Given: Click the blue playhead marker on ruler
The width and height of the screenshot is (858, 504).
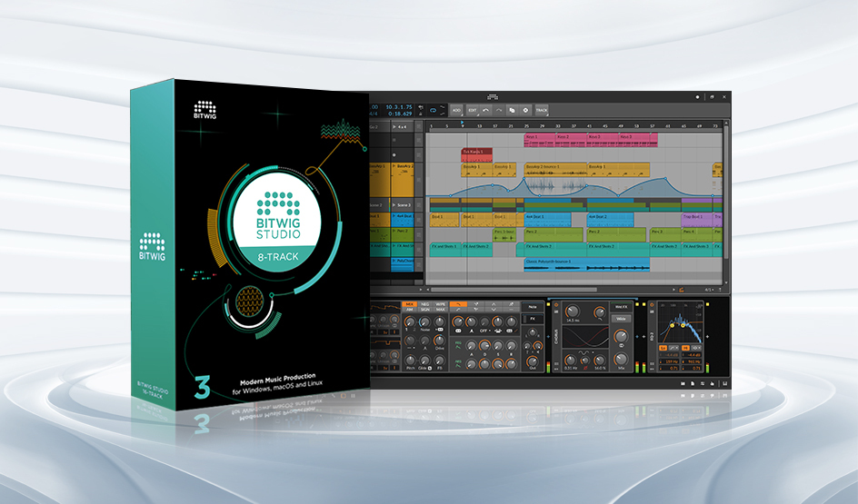Looking at the screenshot, I should pyautogui.click(x=463, y=123).
